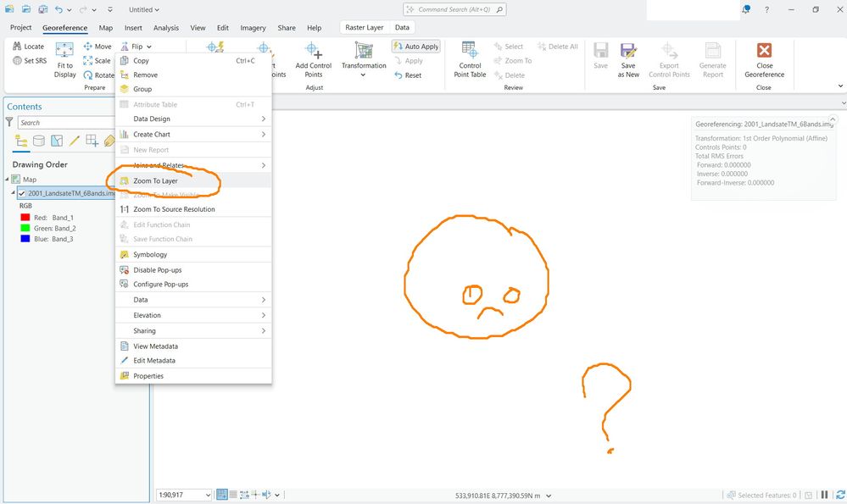Switch Contents to List By Selection
The width and height of the screenshot is (847, 504).
[57, 141]
